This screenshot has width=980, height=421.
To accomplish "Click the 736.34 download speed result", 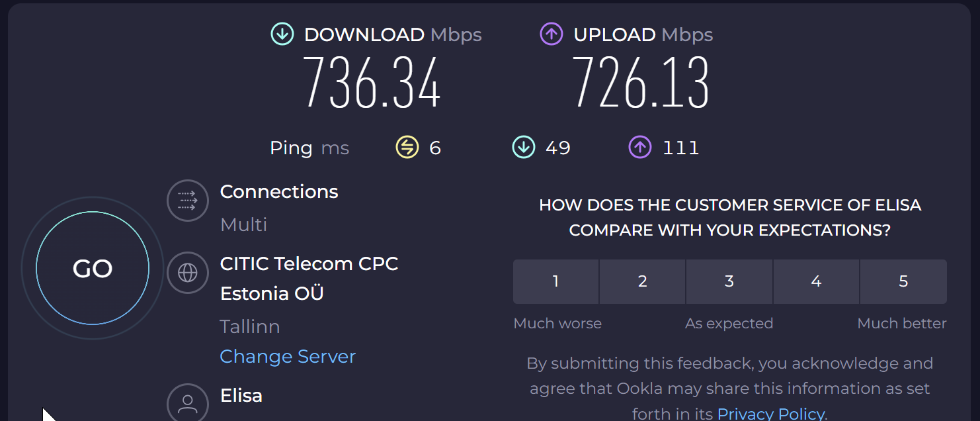I will [372, 83].
